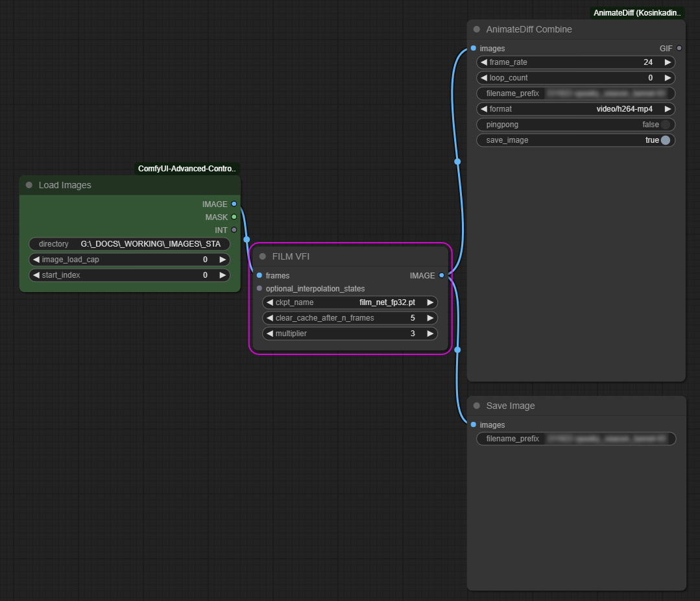Collapse the Load Images node via its title dot
This screenshot has height=601, width=700.
point(29,185)
